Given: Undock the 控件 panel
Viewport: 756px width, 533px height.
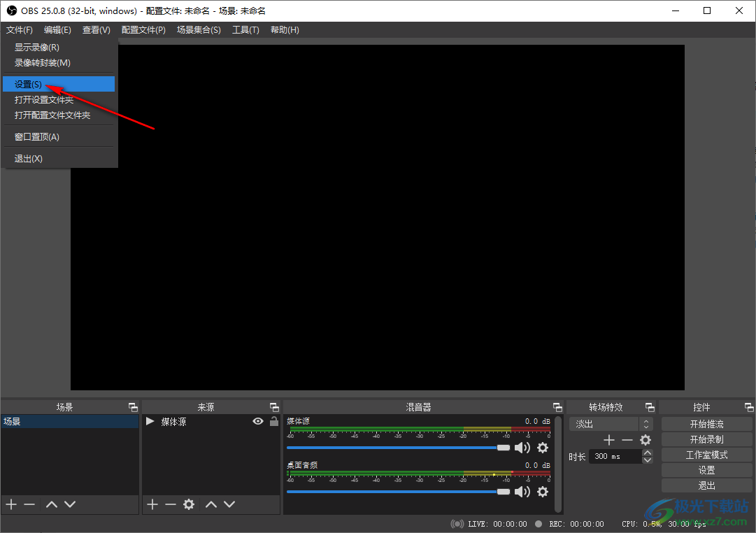Looking at the screenshot, I should pos(749,407).
